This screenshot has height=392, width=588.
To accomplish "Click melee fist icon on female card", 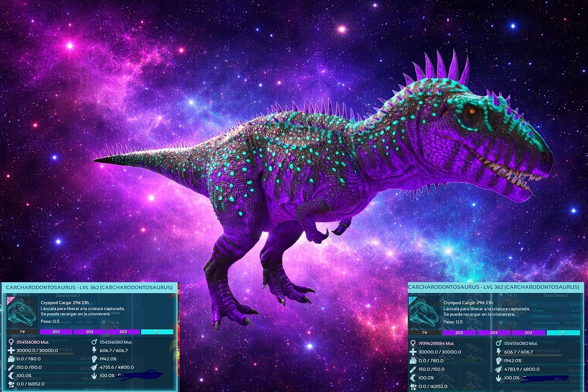I will click(94, 359).
